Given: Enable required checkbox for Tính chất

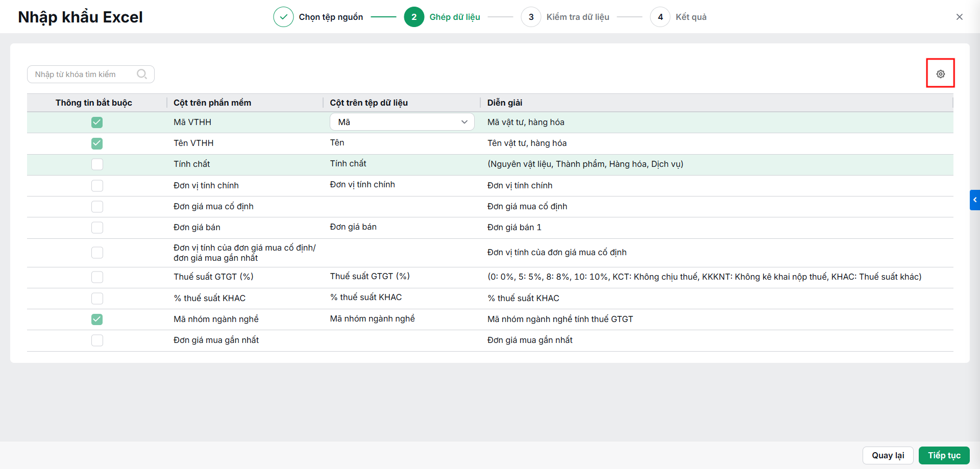Looking at the screenshot, I should click(97, 164).
